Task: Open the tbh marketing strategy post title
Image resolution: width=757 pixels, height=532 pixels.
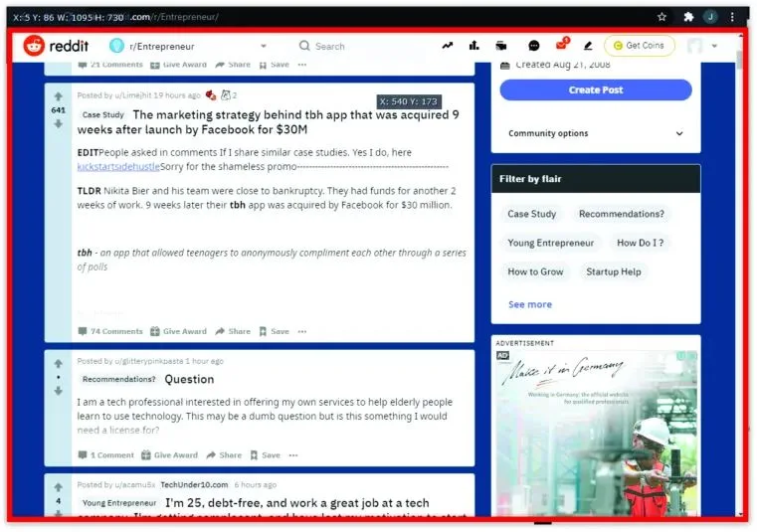Action: pyautogui.click(x=269, y=122)
